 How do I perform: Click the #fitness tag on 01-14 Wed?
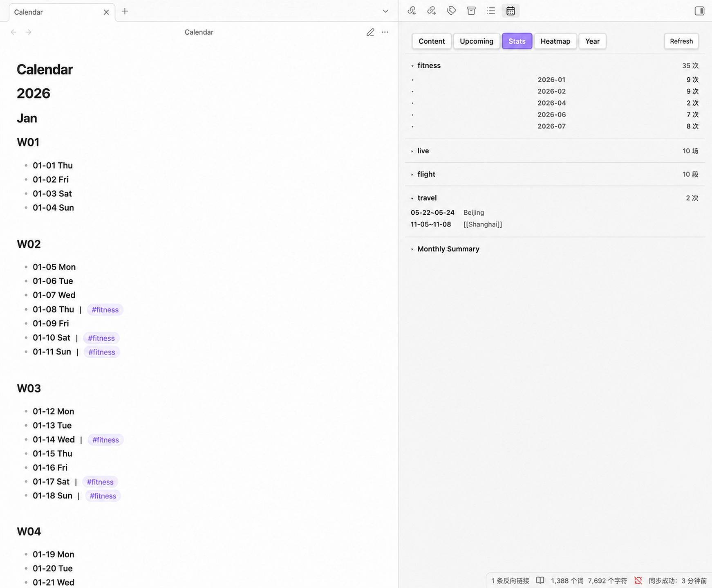click(x=105, y=440)
